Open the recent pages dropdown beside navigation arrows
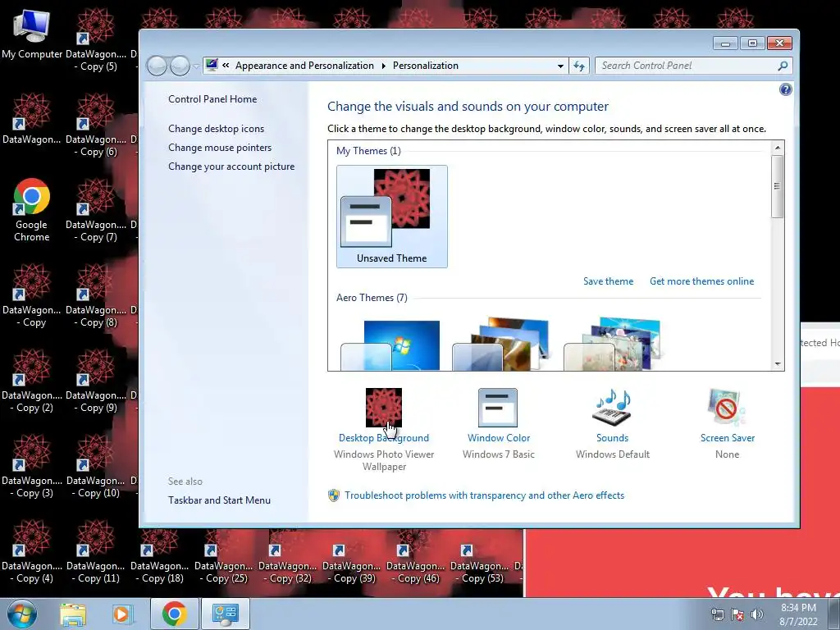Screen dimensions: 840x630 [x=196, y=66]
